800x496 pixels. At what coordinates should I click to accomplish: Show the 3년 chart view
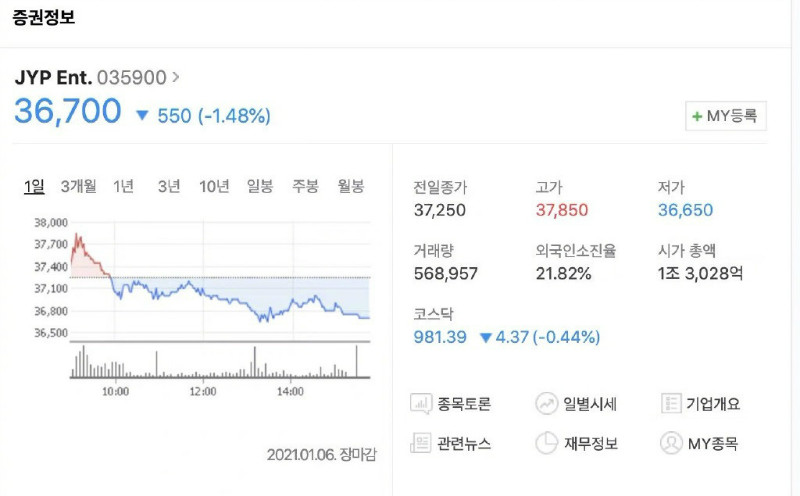click(x=169, y=186)
